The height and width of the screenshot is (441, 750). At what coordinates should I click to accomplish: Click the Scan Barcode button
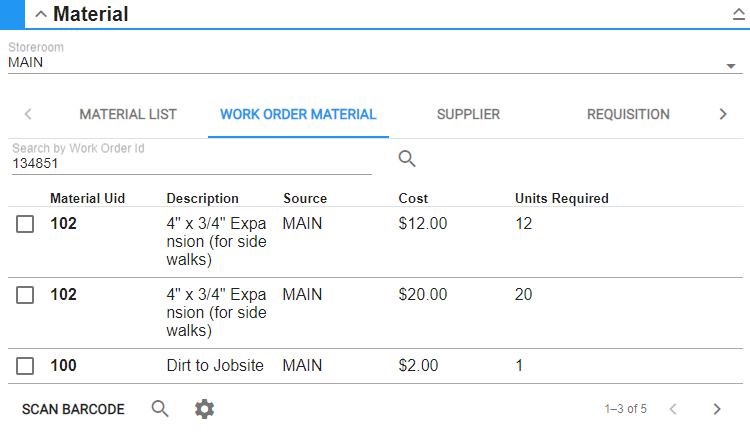click(x=73, y=409)
